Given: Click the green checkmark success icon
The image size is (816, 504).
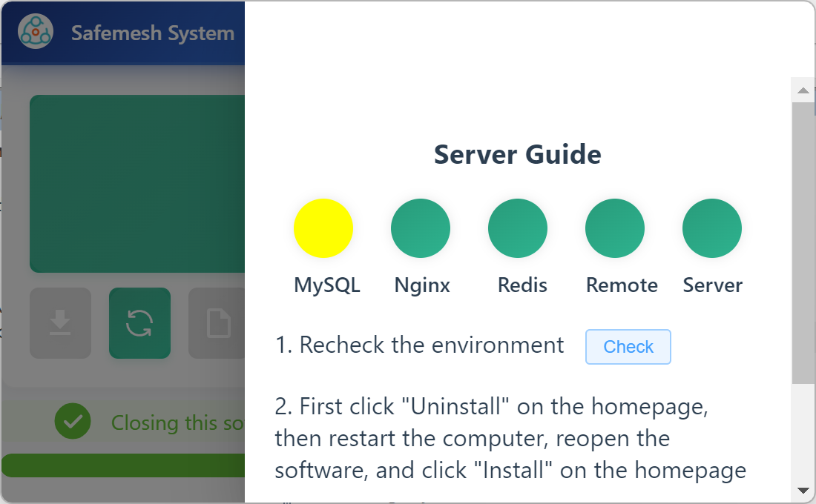Looking at the screenshot, I should coord(73,422).
